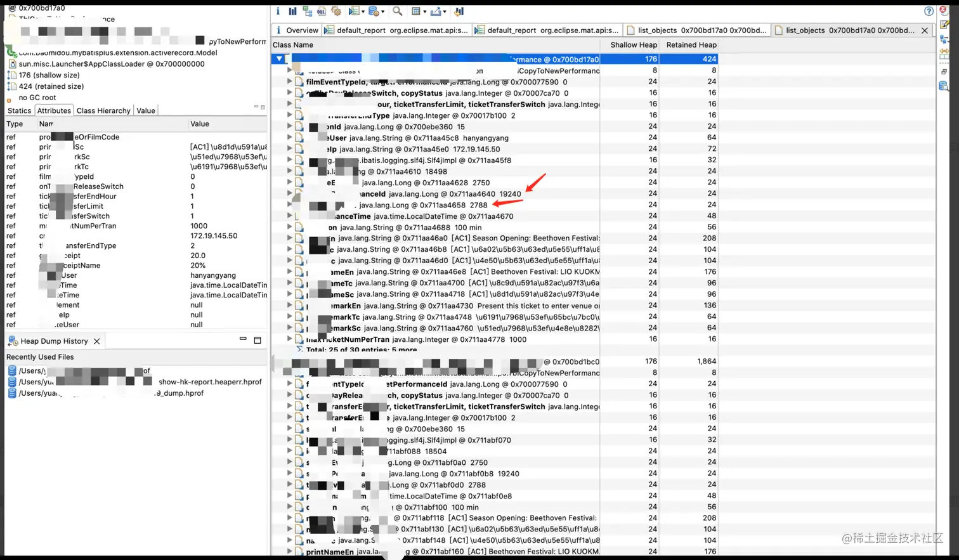
Task: Collapse the selected object row @ 0x700bd17a0
Action: click(x=279, y=59)
